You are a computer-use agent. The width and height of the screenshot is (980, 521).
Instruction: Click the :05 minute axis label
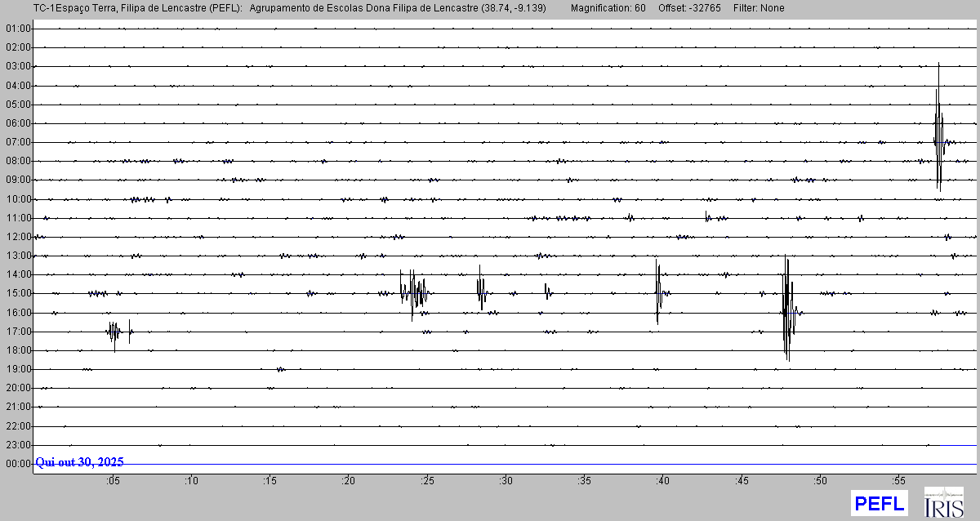point(113,481)
